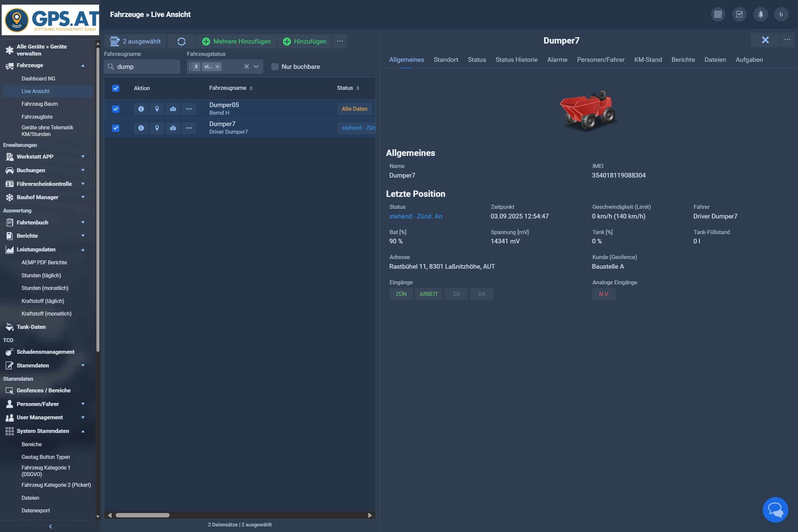Open more actions dots for Dumper7 row
The width and height of the screenshot is (798, 532).
pyautogui.click(x=189, y=128)
